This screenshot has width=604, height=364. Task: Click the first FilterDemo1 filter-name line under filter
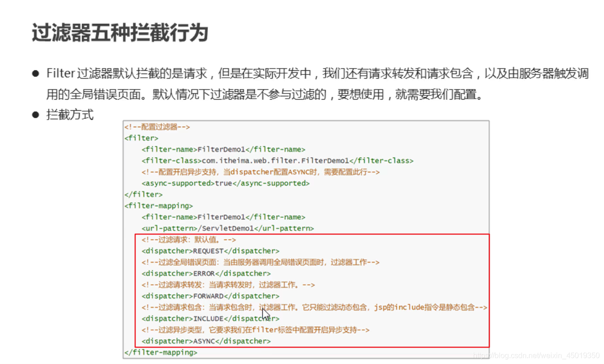coord(224,149)
